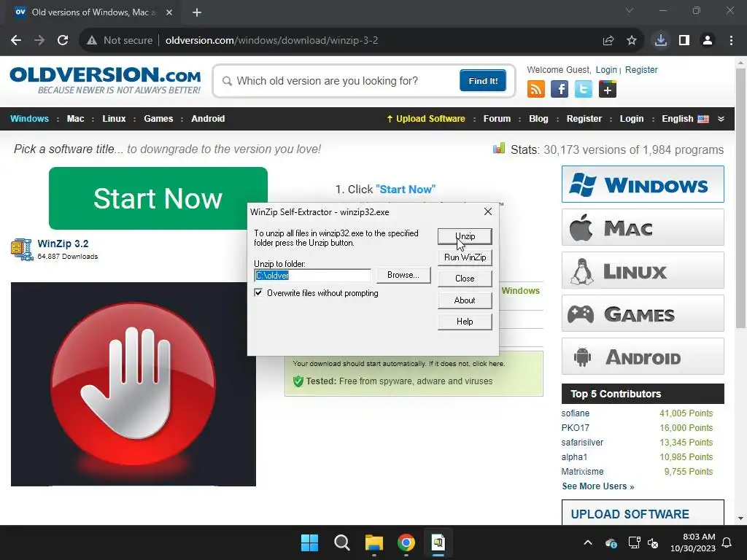747x560 pixels.
Task: Toggle the Chrome side panel icon
Action: [x=684, y=41]
